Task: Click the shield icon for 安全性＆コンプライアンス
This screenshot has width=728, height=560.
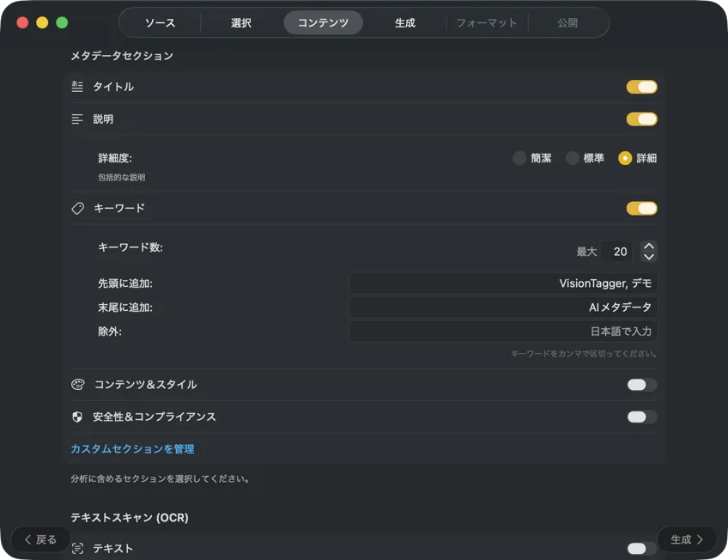Action: coord(77,417)
